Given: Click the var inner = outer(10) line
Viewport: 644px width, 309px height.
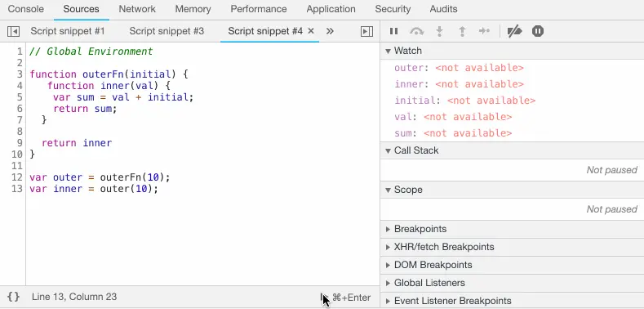Looking at the screenshot, I should point(94,189).
